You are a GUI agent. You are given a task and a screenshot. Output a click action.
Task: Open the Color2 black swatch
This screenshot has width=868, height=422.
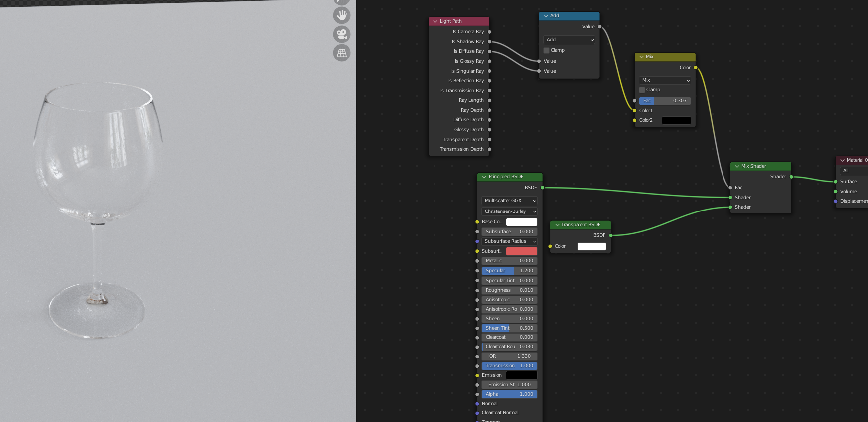pos(676,120)
